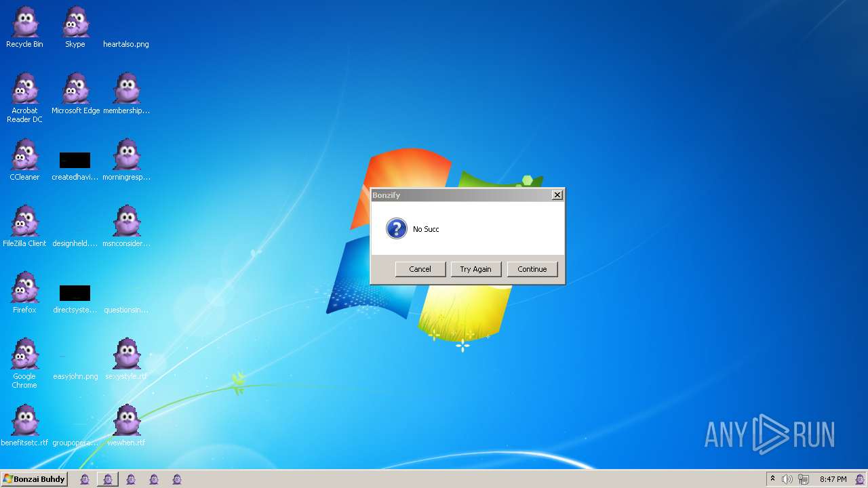Select the sexystyle.rtf desktop file
This screenshot has height=488, width=868.
pyautogui.click(x=126, y=361)
